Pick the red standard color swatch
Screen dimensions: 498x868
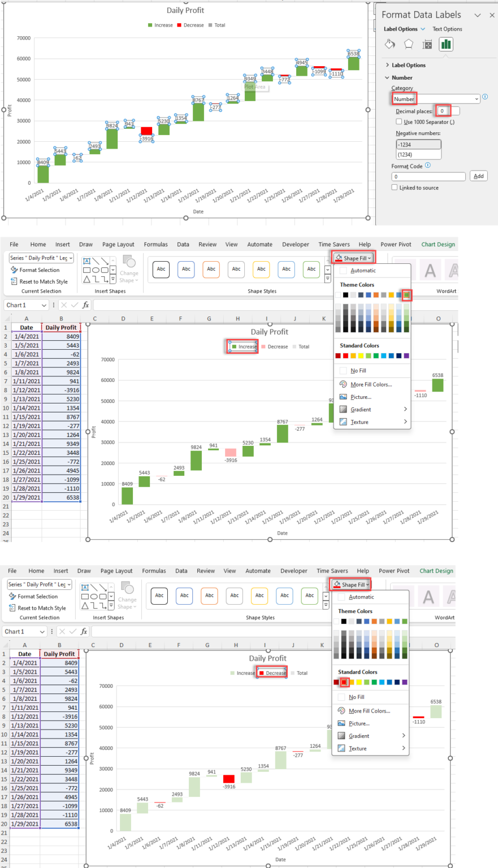coord(344,682)
